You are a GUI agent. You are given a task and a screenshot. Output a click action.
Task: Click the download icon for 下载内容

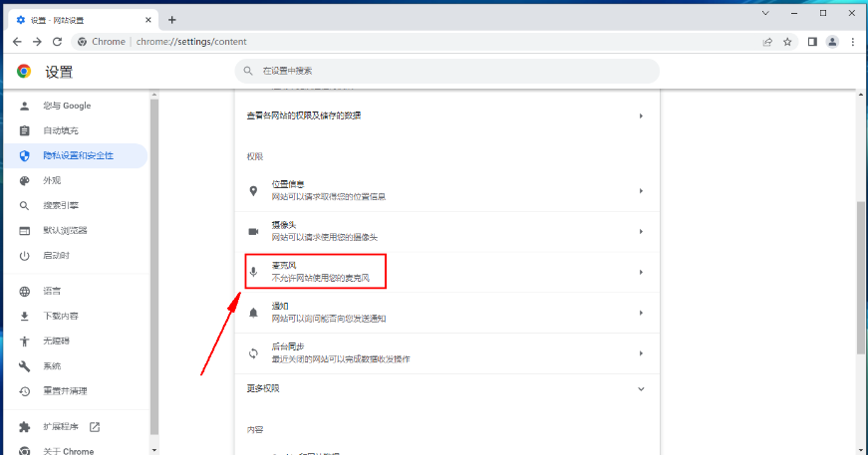(x=24, y=317)
